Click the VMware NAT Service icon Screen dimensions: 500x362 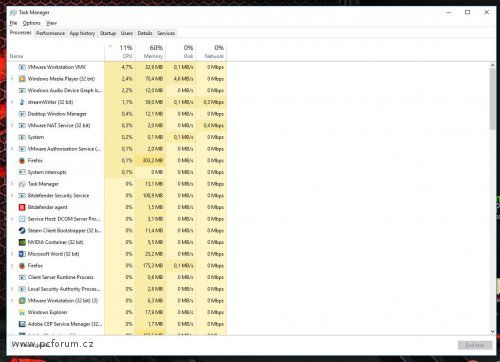point(22,126)
